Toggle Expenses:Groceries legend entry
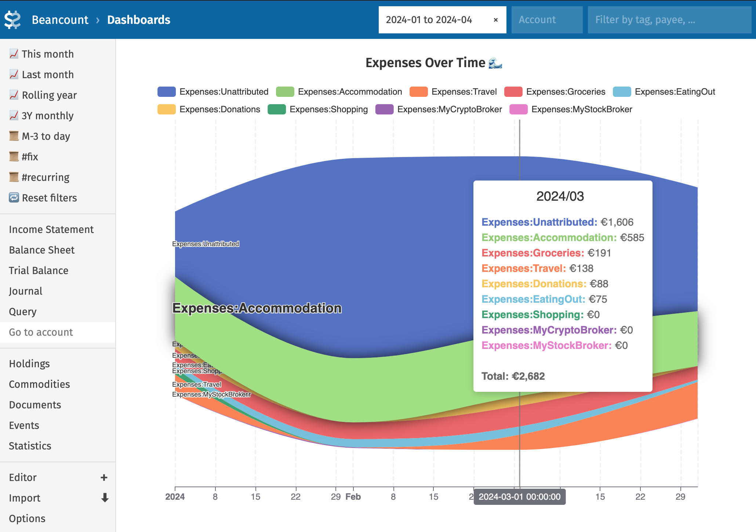 coord(555,92)
